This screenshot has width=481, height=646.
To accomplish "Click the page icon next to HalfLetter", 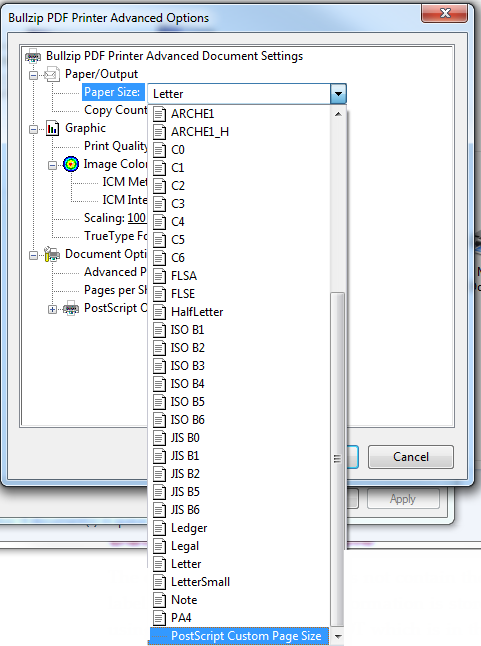I will click(159, 312).
